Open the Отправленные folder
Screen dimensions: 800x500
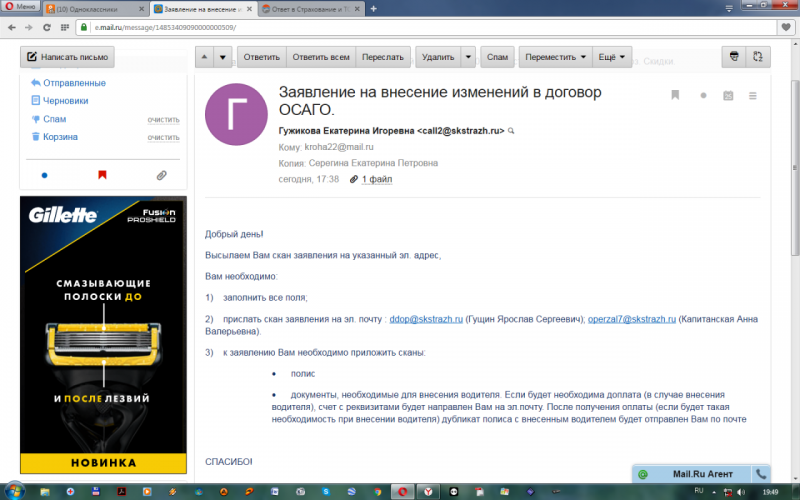[x=74, y=83]
